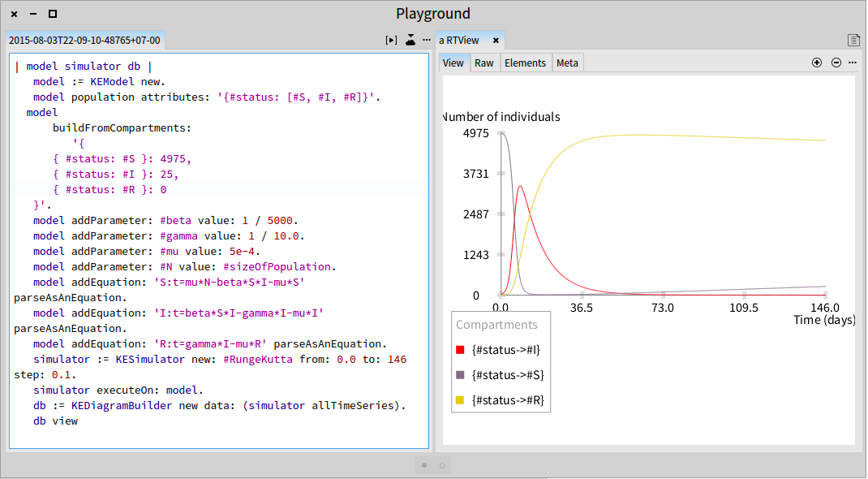Click inside the code editor at 'db view'
This screenshot has height=479, width=868.
coord(55,421)
